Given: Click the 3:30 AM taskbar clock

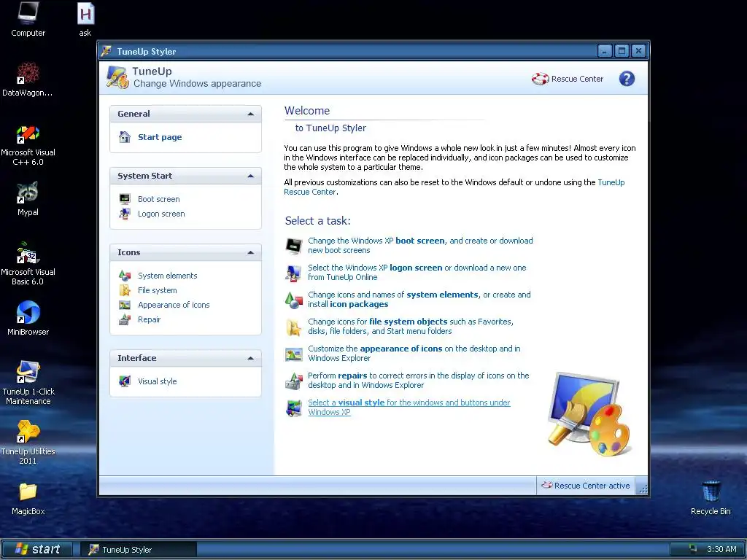Looking at the screenshot, I should [x=721, y=550].
